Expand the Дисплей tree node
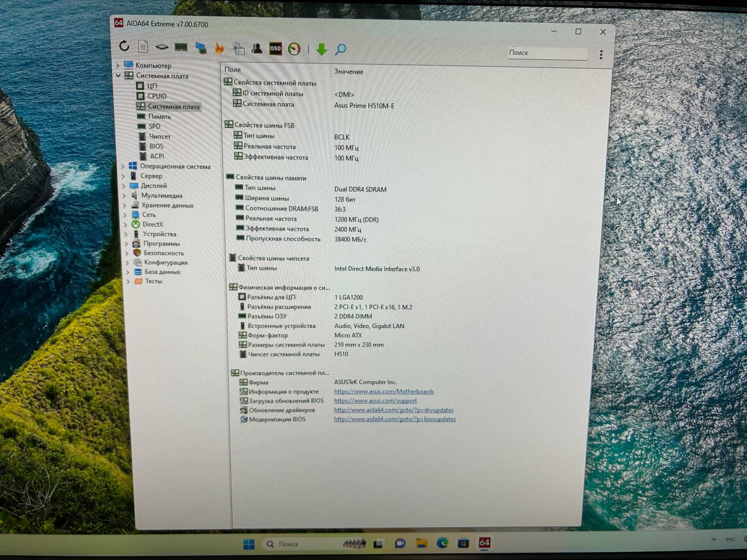The image size is (747, 560). (x=124, y=186)
